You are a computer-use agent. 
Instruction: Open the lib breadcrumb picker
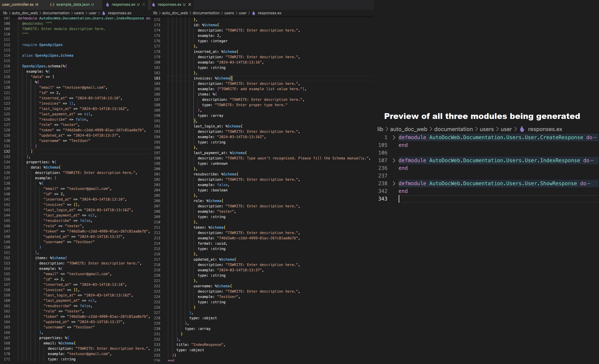tap(5, 13)
